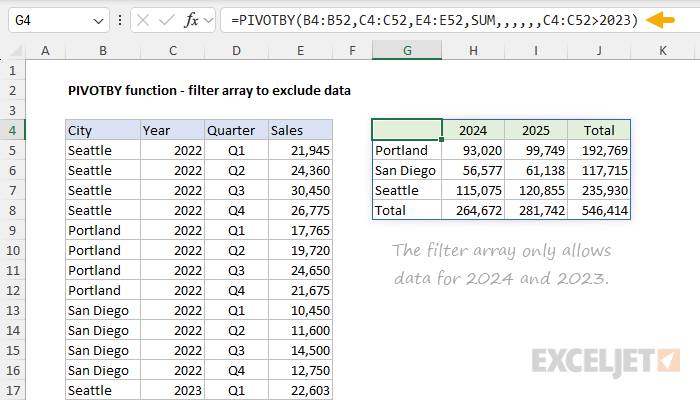Click pivot value 235,930

(x=599, y=191)
